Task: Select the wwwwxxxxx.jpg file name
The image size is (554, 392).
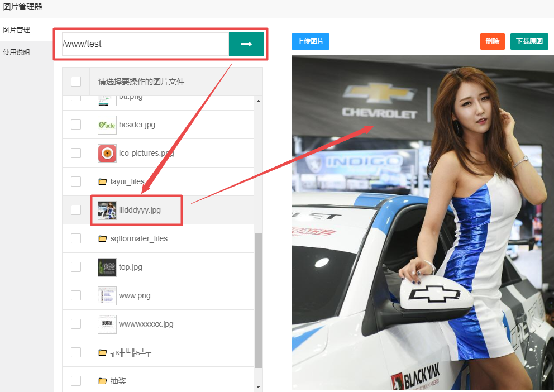Action: tap(146, 324)
